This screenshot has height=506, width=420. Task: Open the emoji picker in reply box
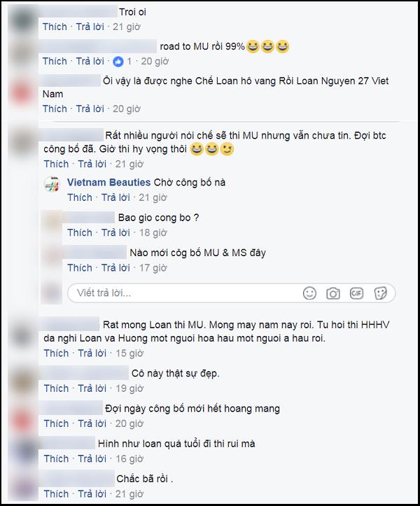click(309, 293)
